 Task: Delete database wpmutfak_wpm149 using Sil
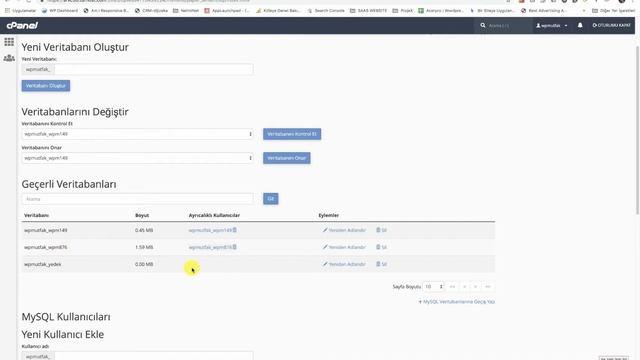coord(381,230)
